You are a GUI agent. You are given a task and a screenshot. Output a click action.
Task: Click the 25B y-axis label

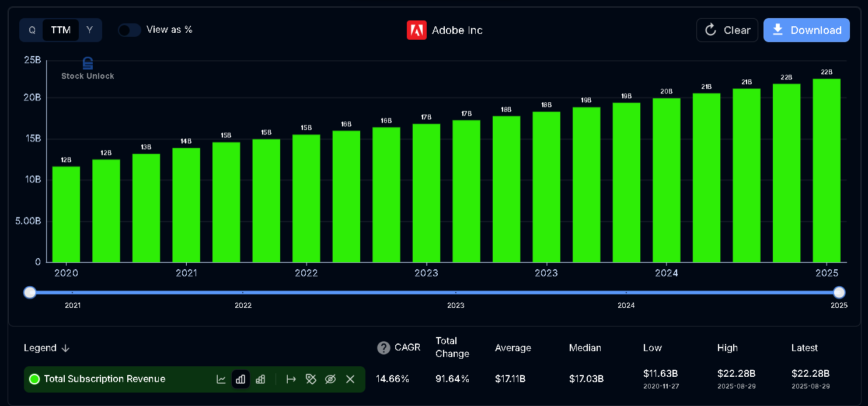(32, 60)
